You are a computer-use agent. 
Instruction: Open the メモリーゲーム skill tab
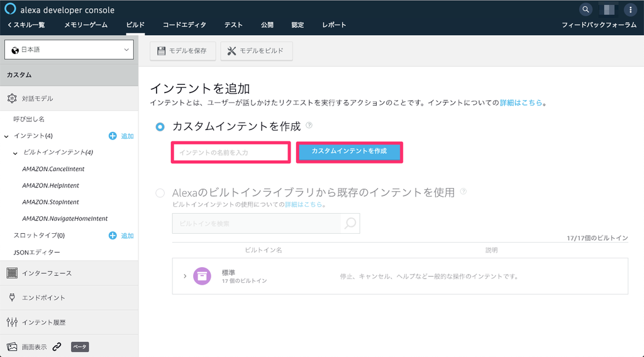point(86,25)
